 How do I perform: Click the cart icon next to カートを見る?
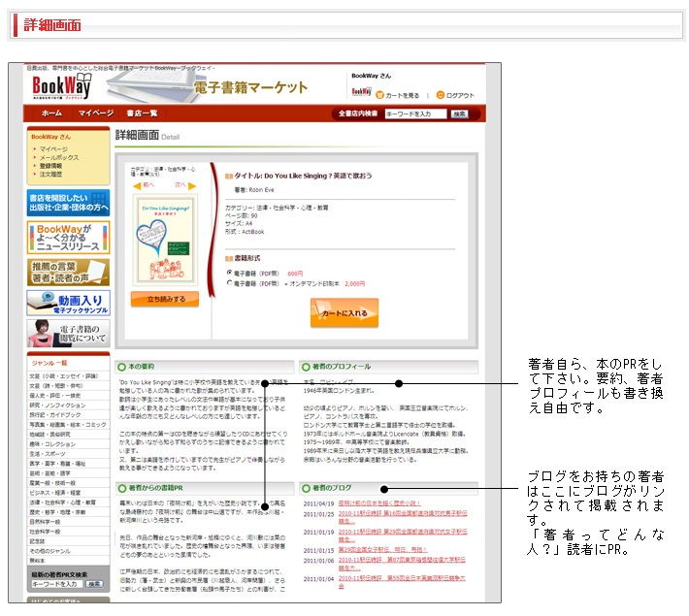379,95
